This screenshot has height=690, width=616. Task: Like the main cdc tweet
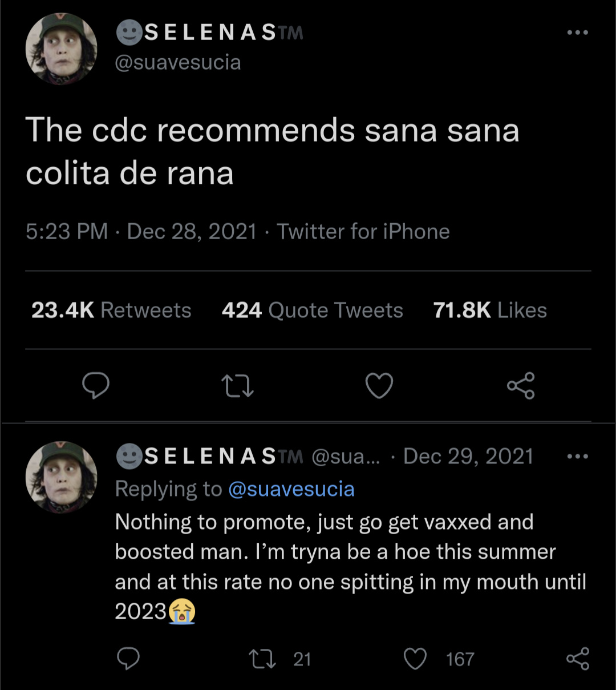pos(379,386)
